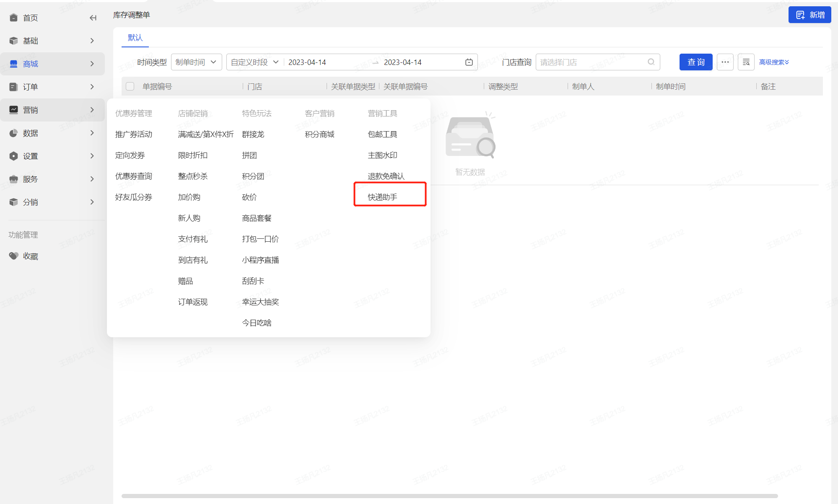Collapse the sidebar with the arrow icon
This screenshot has height=504, width=838.
tap(93, 18)
